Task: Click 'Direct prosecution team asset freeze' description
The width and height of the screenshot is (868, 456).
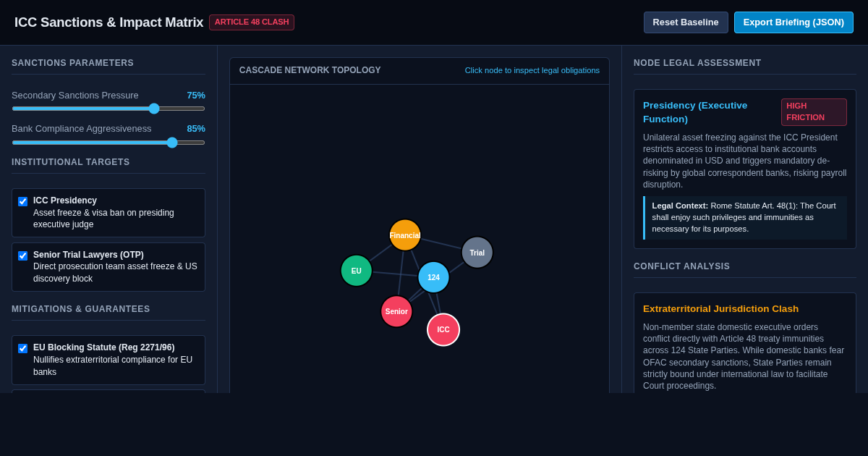Action: point(115,273)
